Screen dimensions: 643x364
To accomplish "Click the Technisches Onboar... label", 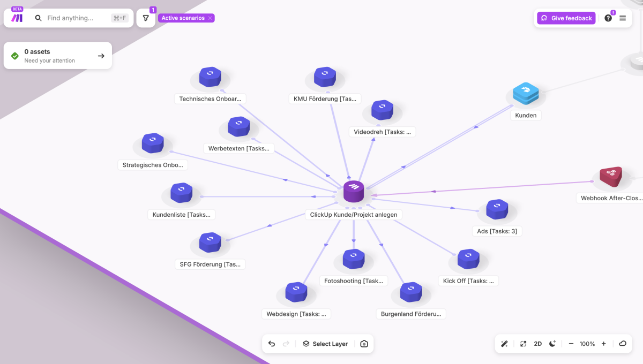I will tap(210, 99).
